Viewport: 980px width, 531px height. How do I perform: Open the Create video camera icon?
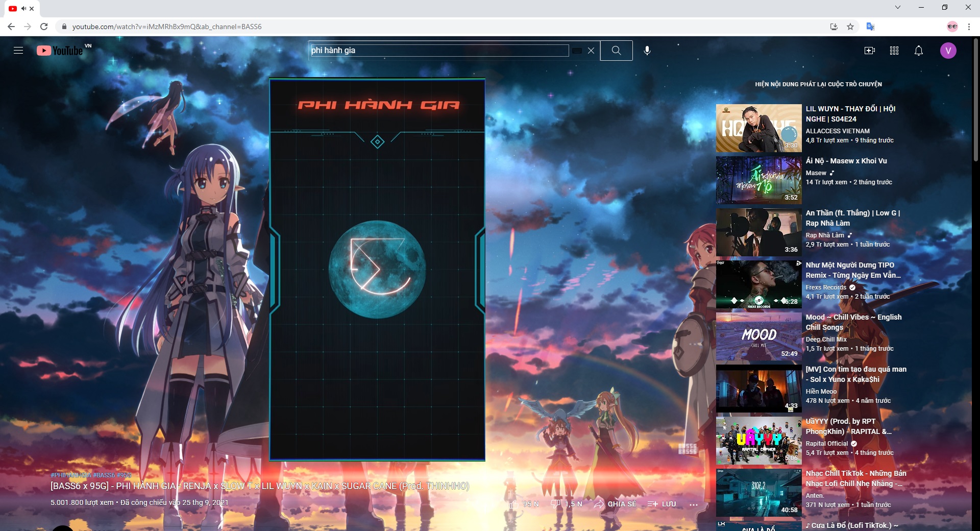coord(870,51)
